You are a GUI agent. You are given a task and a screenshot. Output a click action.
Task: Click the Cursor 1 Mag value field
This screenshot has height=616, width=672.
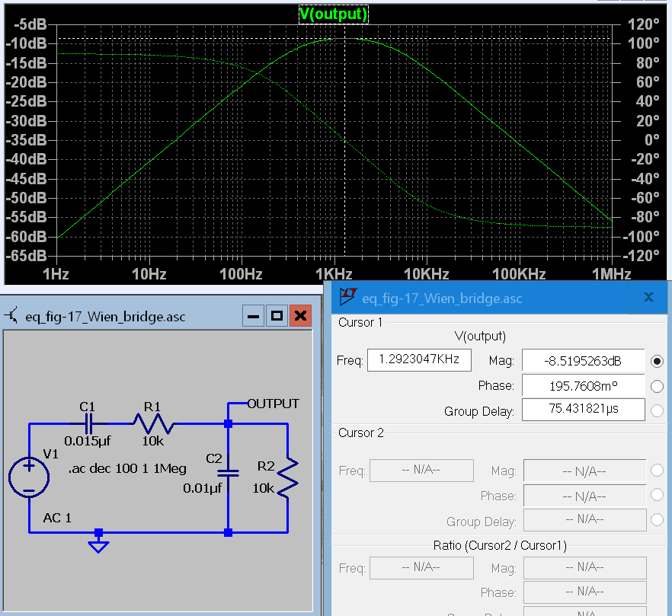[x=584, y=360]
